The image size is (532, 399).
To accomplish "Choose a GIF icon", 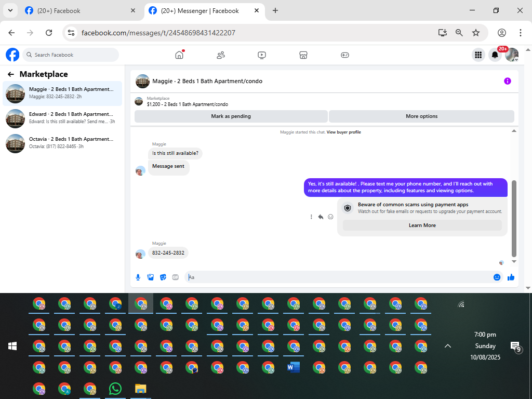I will (176, 277).
